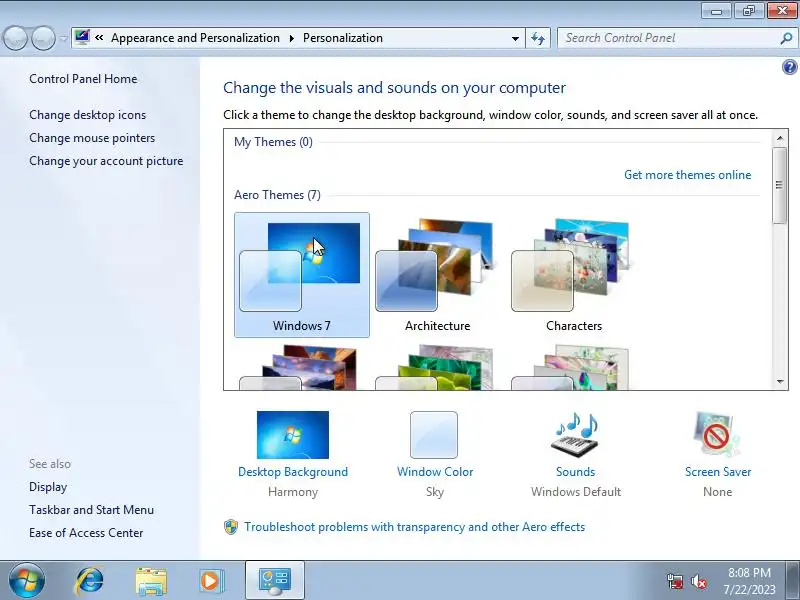800x600 pixels.
Task: Click the Screen Saver link text
Action: pos(718,472)
